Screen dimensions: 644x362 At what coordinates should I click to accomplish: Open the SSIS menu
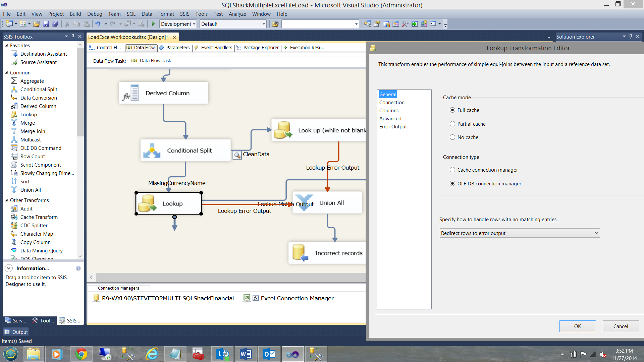[184, 14]
